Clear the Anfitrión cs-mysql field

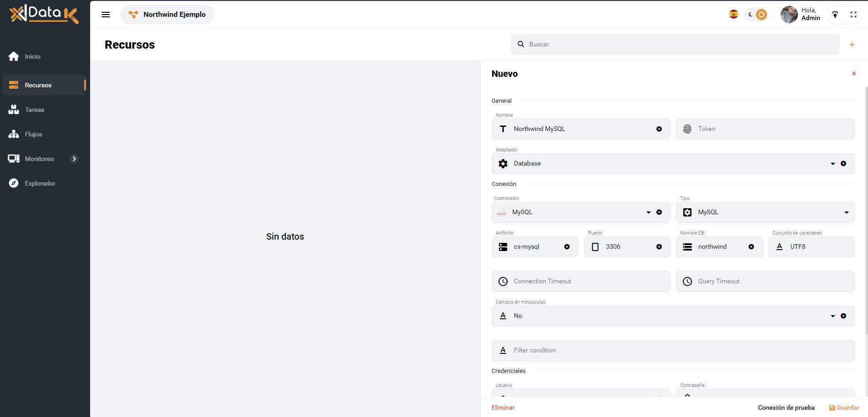567,247
